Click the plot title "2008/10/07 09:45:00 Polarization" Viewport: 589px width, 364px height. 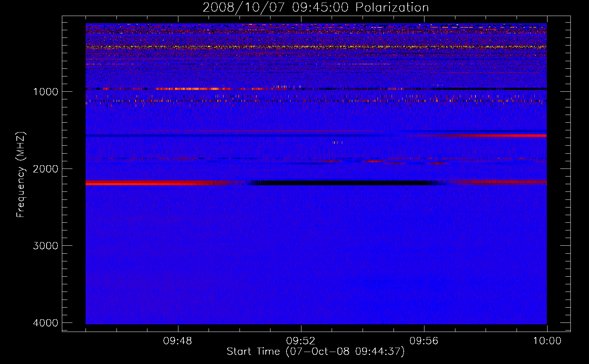click(x=316, y=8)
